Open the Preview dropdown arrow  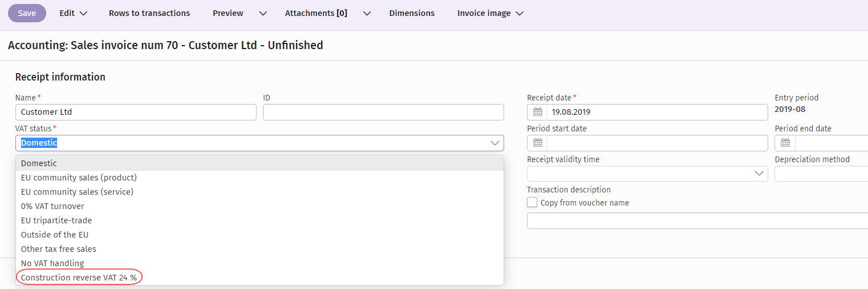[x=262, y=13]
